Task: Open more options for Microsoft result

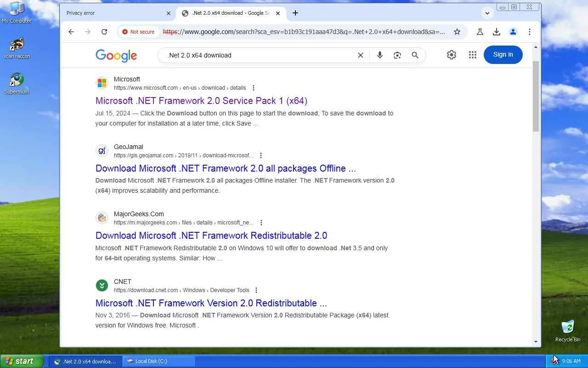Action: coord(254,88)
